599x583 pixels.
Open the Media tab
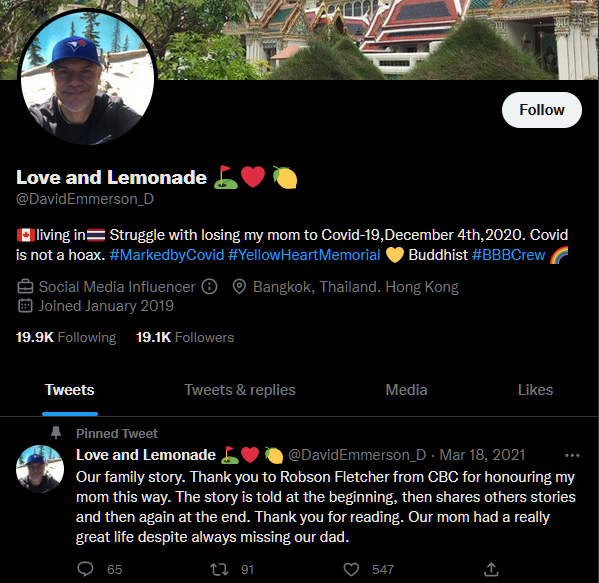click(406, 390)
